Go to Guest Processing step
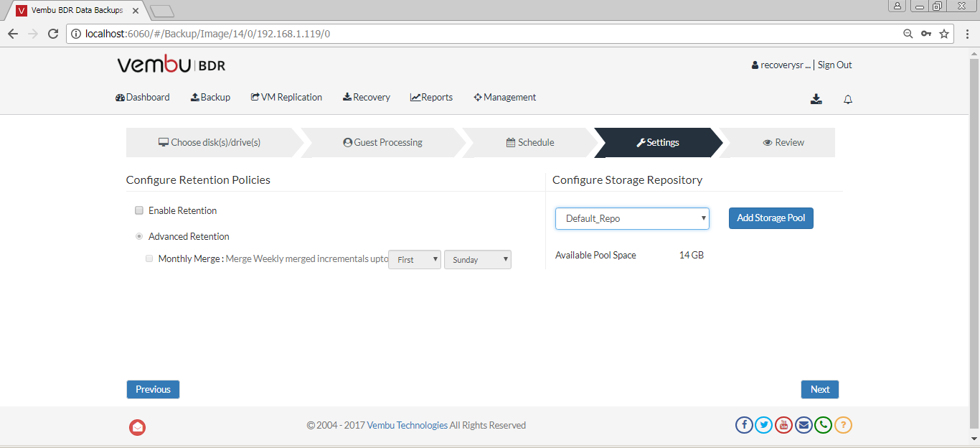Viewport: 980px width, 448px height. (383, 142)
